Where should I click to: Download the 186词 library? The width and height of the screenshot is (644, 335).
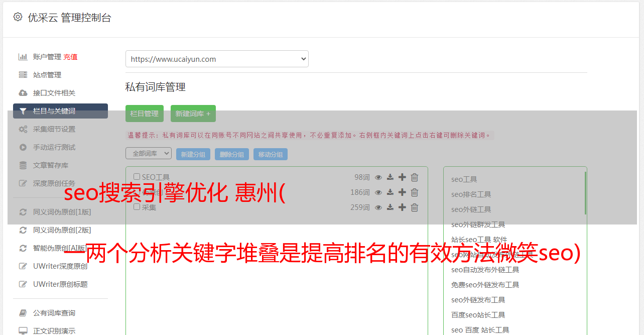tap(390, 192)
